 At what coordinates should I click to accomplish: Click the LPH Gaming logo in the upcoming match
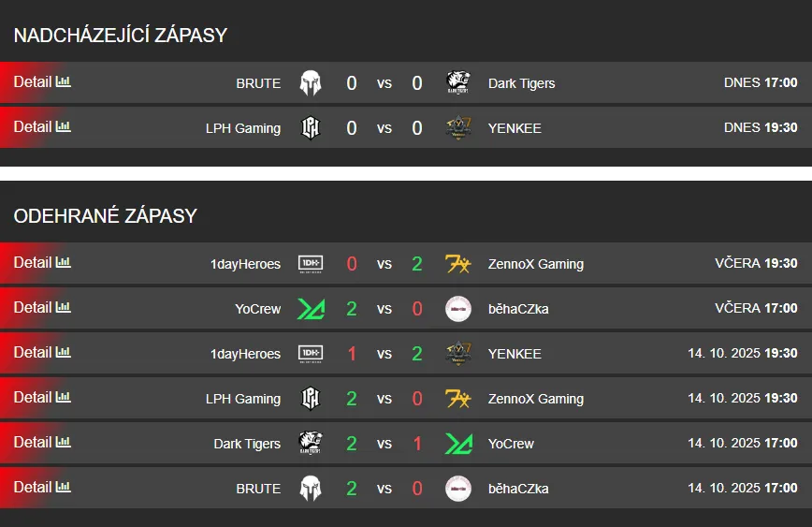[310, 128]
